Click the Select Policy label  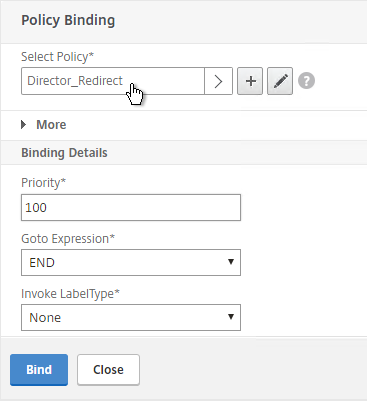(x=57, y=57)
